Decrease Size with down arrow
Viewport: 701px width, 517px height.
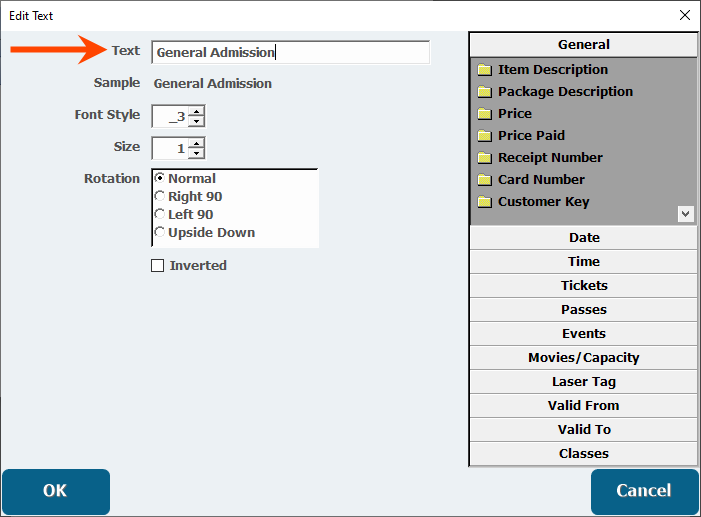click(x=196, y=154)
